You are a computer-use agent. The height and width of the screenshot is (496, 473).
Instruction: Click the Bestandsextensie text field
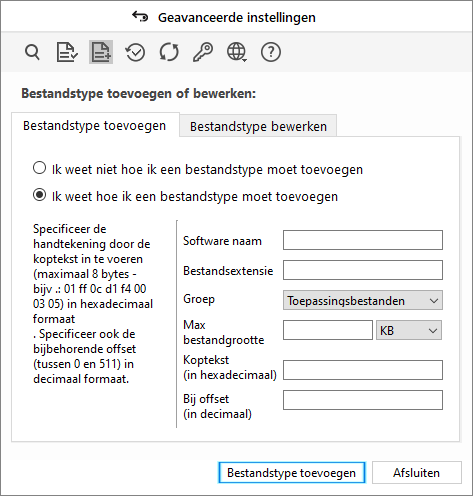click(x=363, y=270)
